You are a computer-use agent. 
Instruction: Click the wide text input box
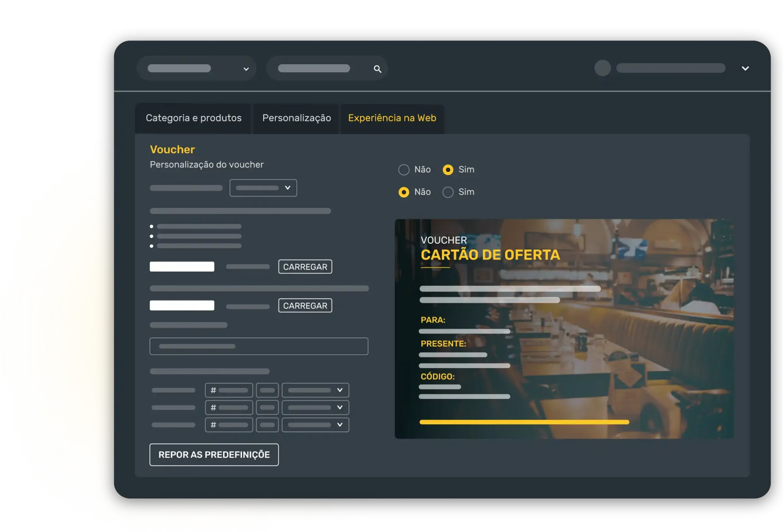259,346
